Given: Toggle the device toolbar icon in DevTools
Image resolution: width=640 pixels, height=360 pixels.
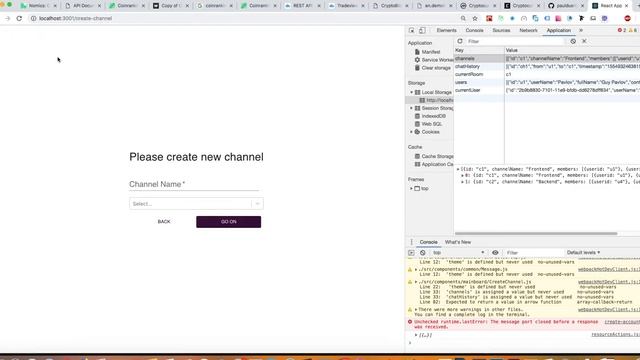Looking at the screenshot, I should click(x=422, y=31).
